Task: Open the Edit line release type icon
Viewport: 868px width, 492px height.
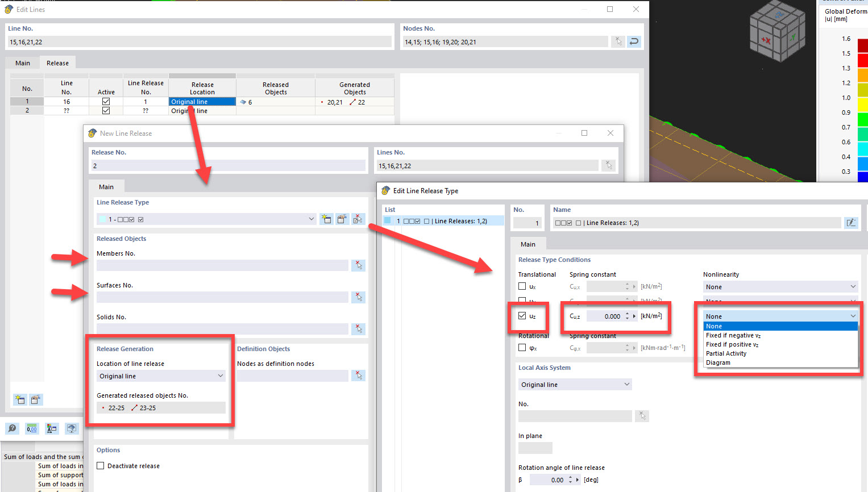Action: point(341,218)
